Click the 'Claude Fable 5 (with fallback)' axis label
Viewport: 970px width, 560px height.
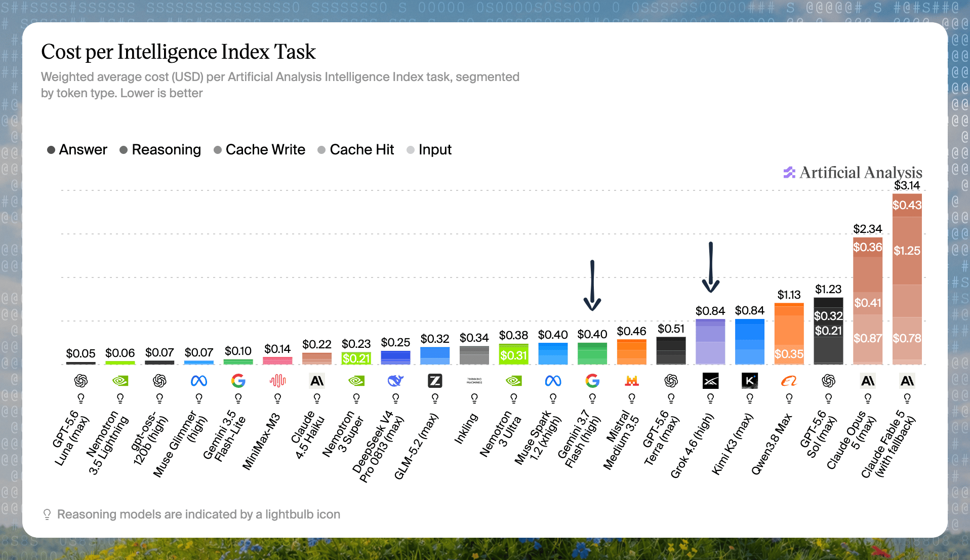click(888, 444)
